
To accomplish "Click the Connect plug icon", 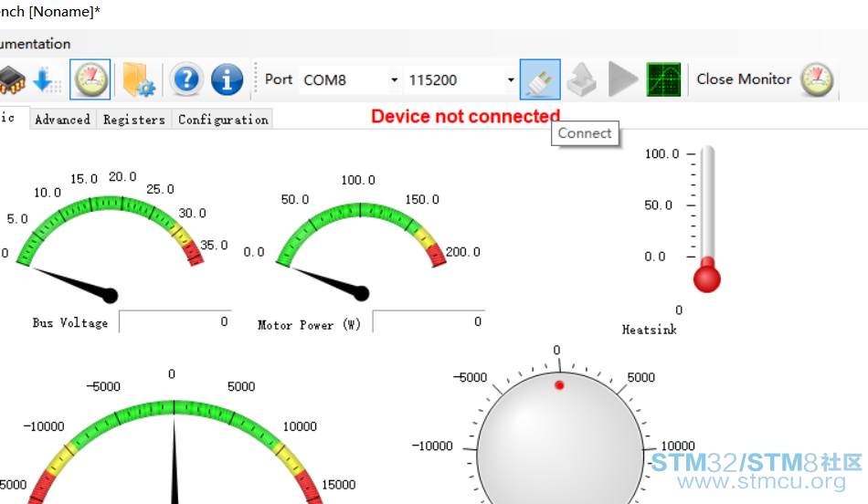I will (540, 79).
